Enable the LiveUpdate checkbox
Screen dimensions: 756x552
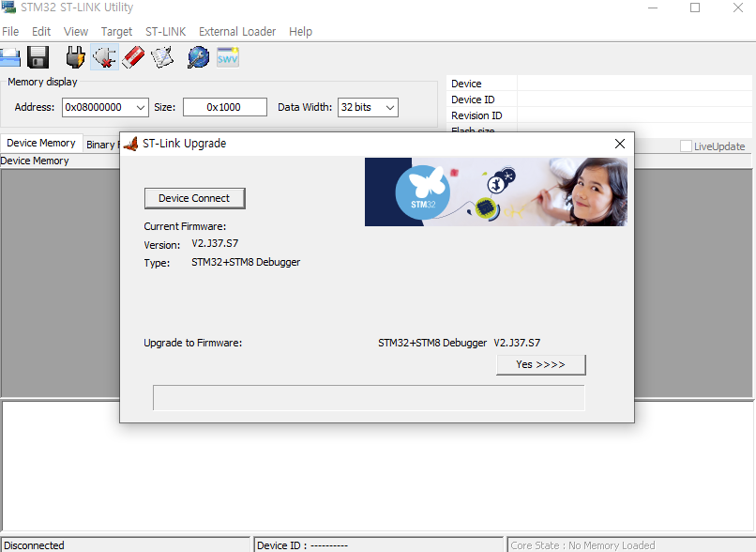click(x=686, y=146)
